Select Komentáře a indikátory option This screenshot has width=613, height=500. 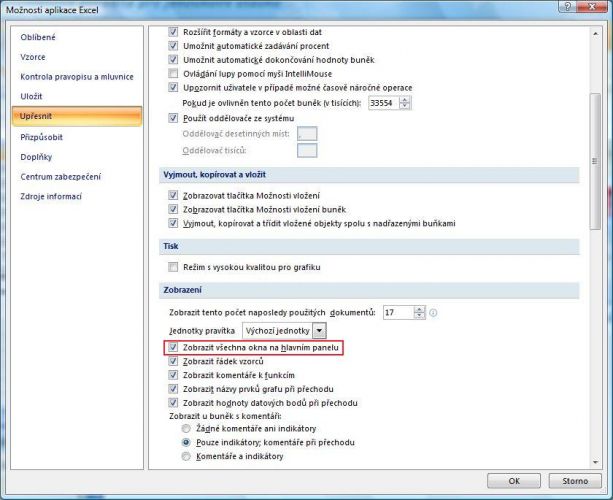(x=186, y=456)
